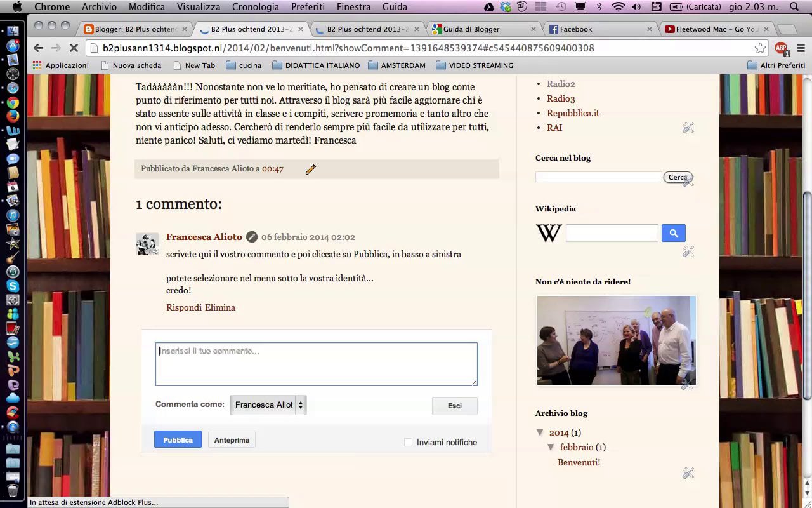The width and height of the screenshot is (812, 508).
Task: Open the Trash in the dock
Action: (x=13, y=490)
